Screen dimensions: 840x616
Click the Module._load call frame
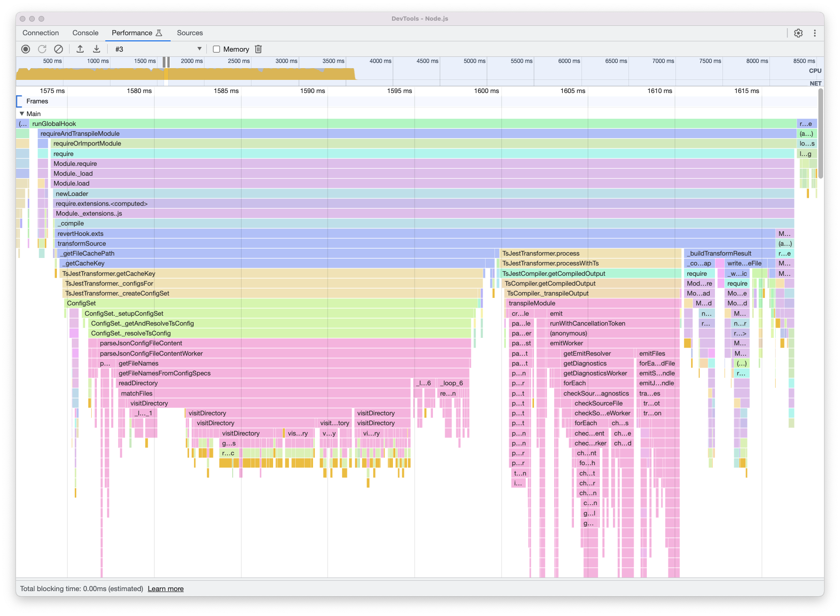(x=423, y=173)
